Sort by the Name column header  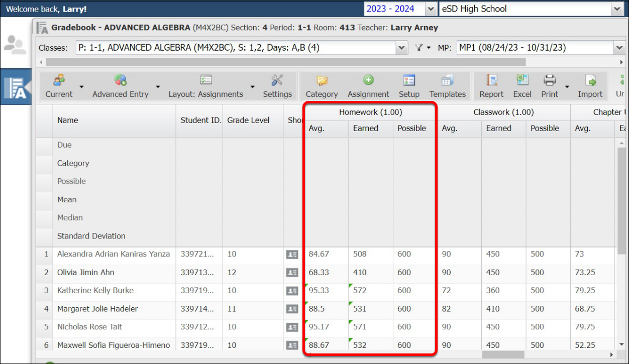pos(114,120)
